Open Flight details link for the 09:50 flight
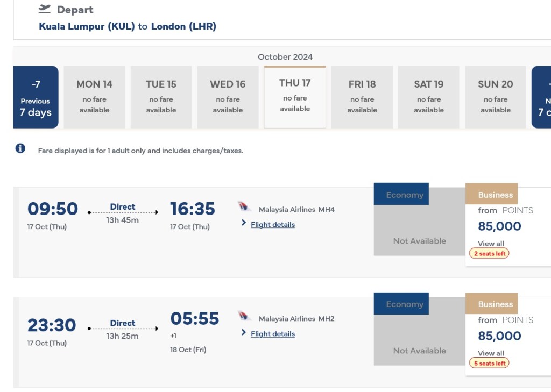 click(273, 225)
